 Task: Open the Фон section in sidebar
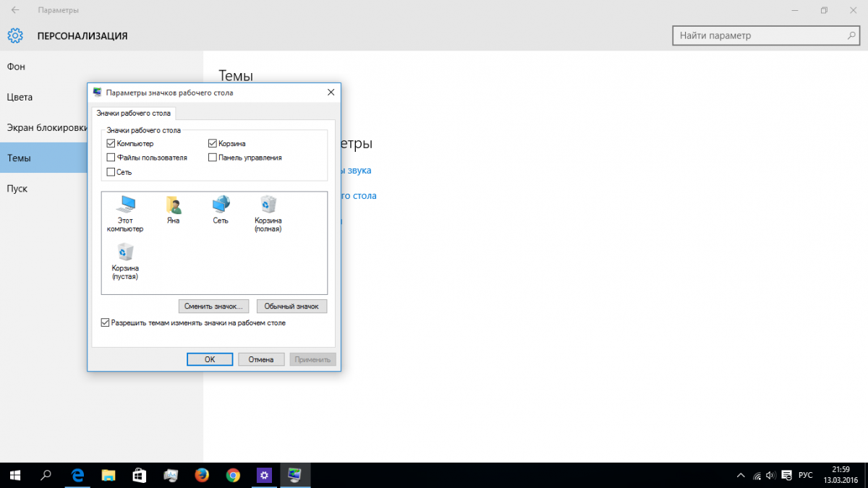101,67
